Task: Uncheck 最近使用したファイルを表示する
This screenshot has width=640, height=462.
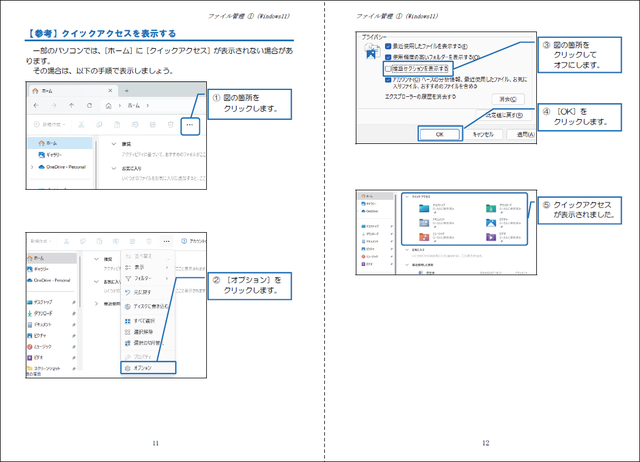Action: tap(388, 47)
